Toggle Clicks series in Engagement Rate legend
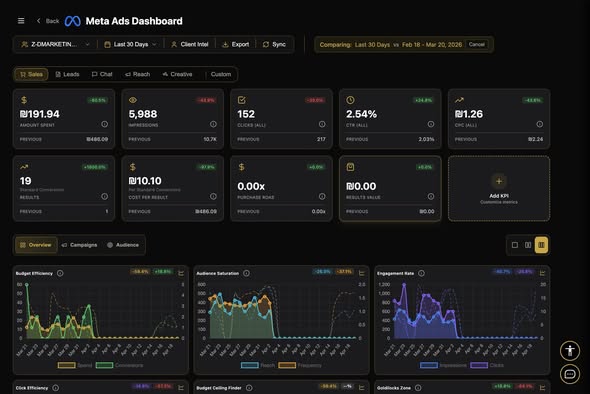 487,365
